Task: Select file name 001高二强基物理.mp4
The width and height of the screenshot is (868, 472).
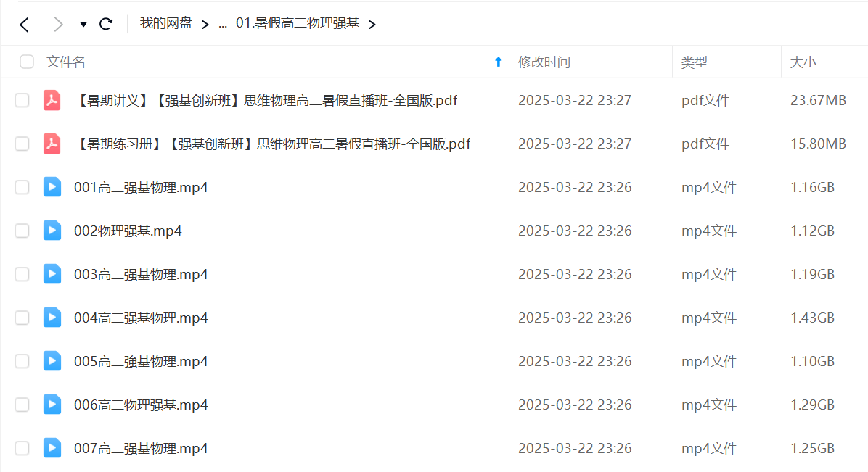Action: point(142,188)
